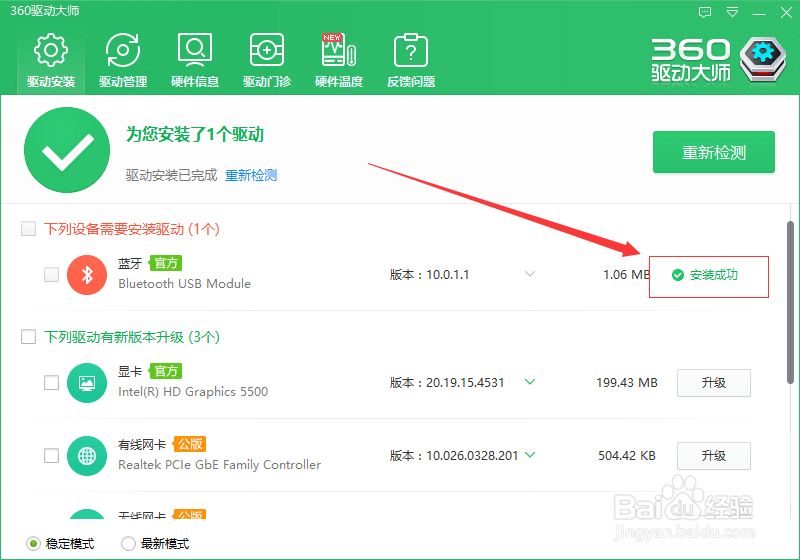The image size is (800, 560).
Task: Click the 显卡 graphics card icon
Action: [x=87, y=383]
